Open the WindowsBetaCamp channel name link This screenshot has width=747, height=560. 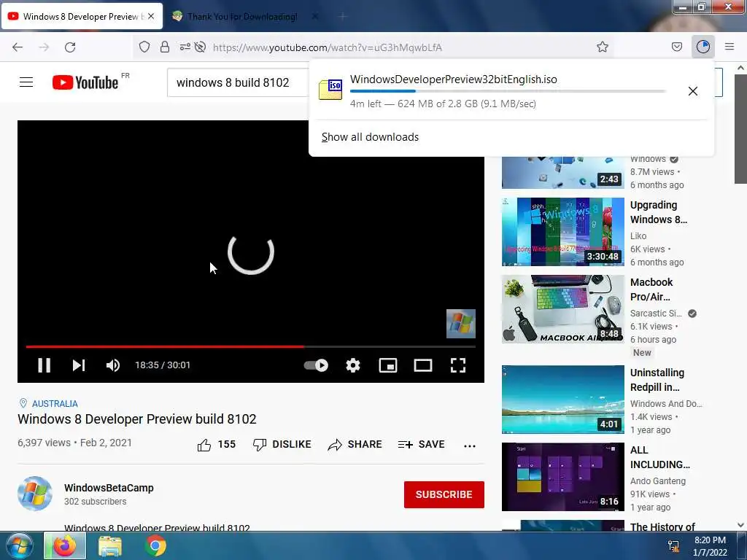pyautogui.click(x=109, y=488)
